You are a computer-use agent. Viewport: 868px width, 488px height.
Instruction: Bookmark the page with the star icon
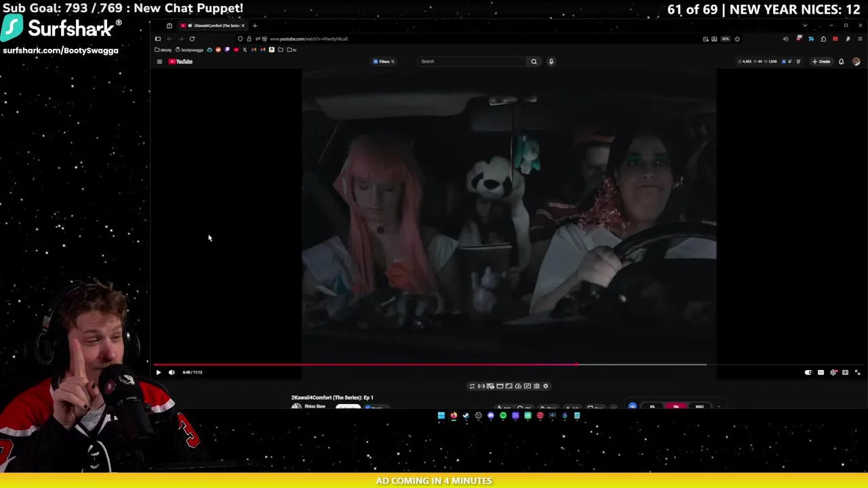tap(737, 39)
